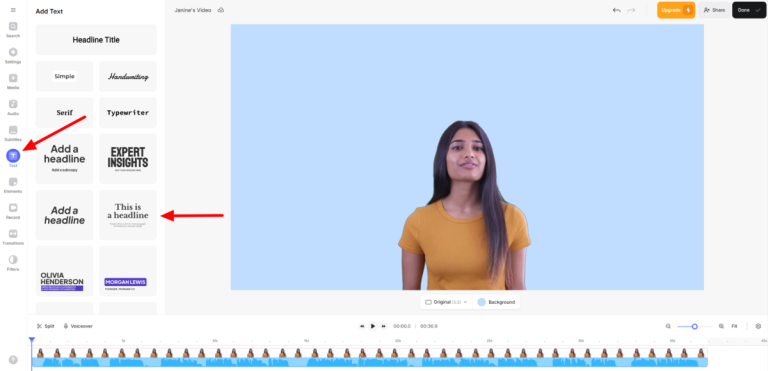Add the Olivia Henderson lower-third template

(x=65, y=271)
